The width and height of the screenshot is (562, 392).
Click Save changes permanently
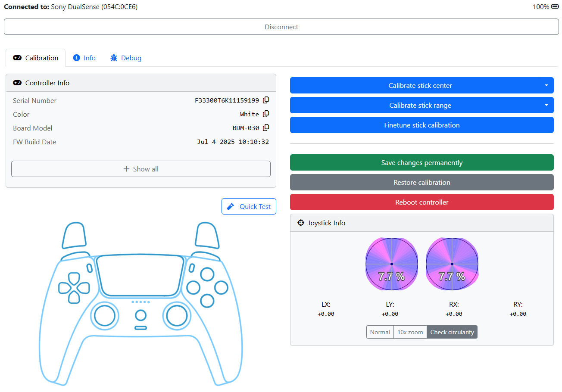422,162
